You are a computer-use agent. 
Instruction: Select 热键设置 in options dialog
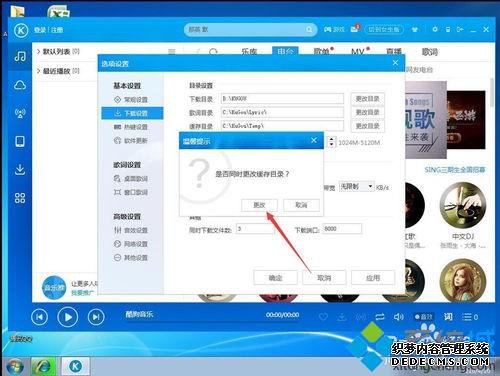tap(131, 127)
